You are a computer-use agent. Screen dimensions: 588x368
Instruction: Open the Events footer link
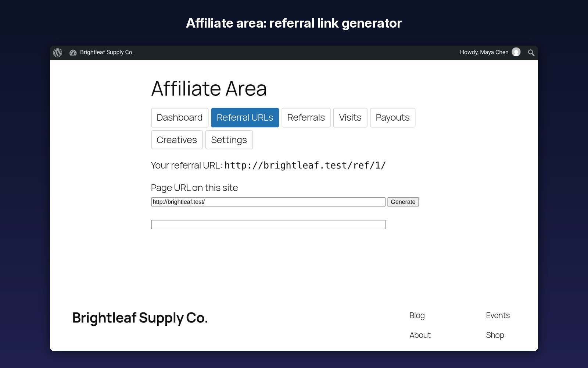tap(498, 315)
